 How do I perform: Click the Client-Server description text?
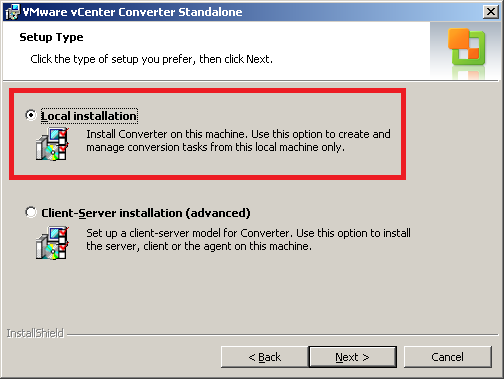click(x=248, y=239)
